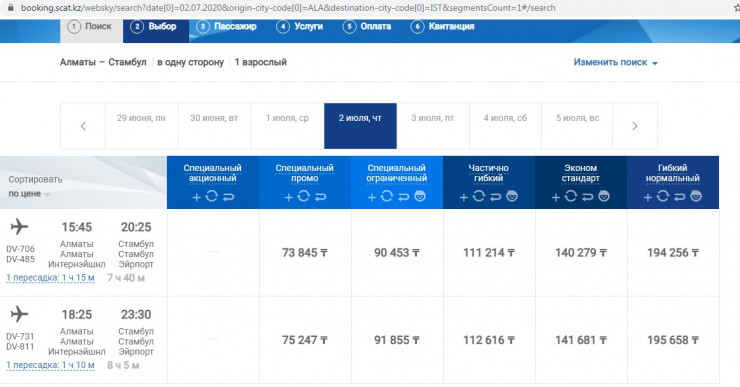This screenshot has width=740, height=387.
Task: Click the exchange circular-arrows icon under Гибкий нормальный
Action: [663, 196]
